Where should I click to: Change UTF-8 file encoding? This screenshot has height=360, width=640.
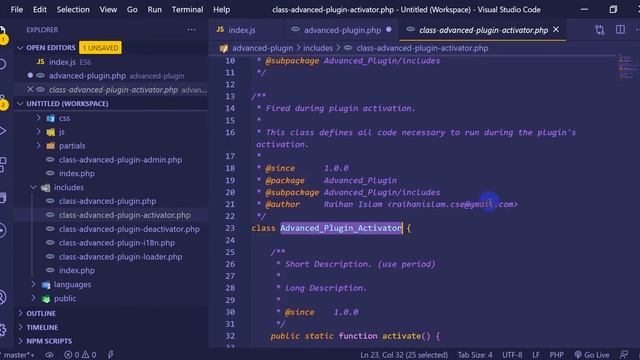point(512,355)
